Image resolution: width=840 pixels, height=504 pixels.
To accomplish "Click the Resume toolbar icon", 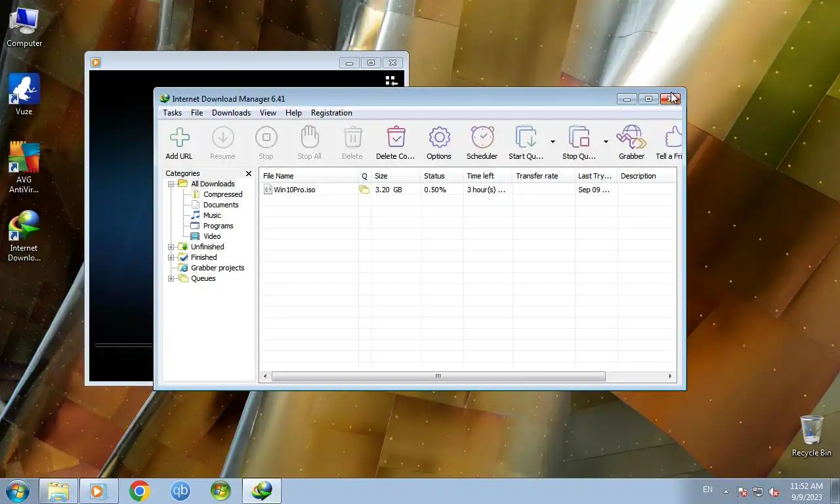I will click(222, 137).
